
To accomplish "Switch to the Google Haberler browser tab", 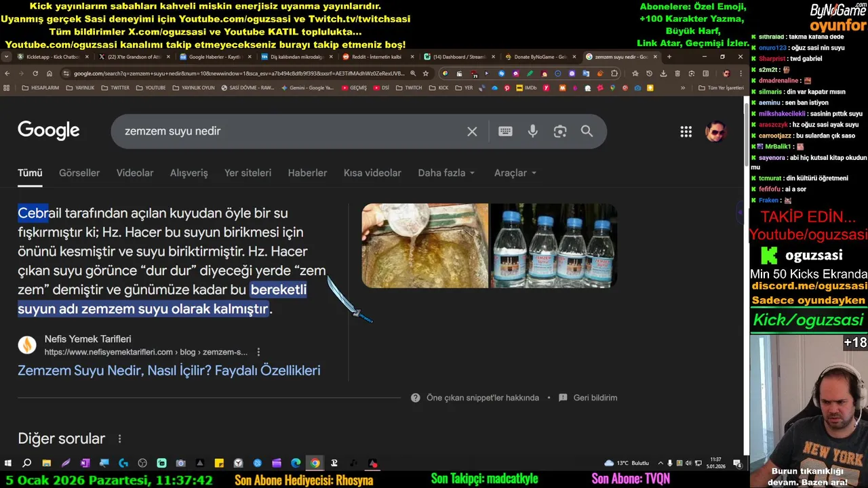I will 216,57.
